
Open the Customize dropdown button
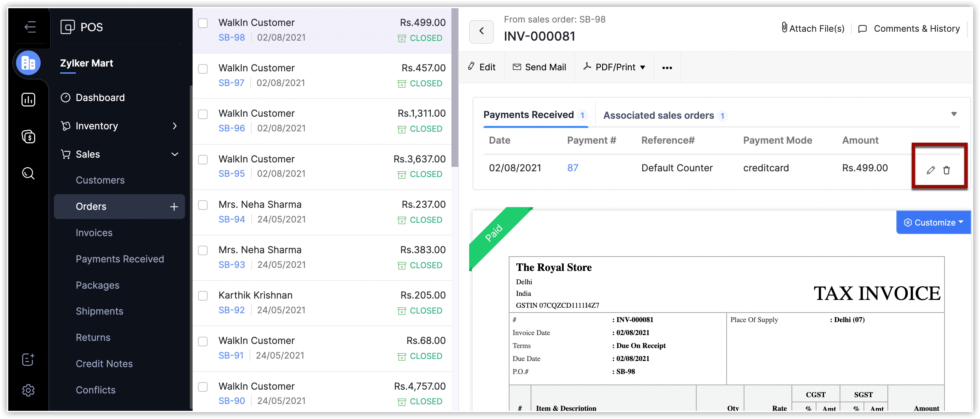tap(934, 222)
